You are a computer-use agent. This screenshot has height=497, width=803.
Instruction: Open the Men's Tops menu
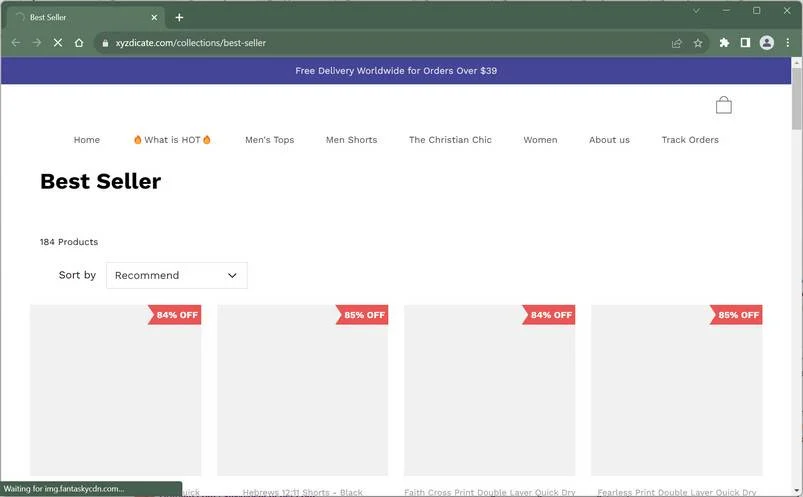[269, 140]
